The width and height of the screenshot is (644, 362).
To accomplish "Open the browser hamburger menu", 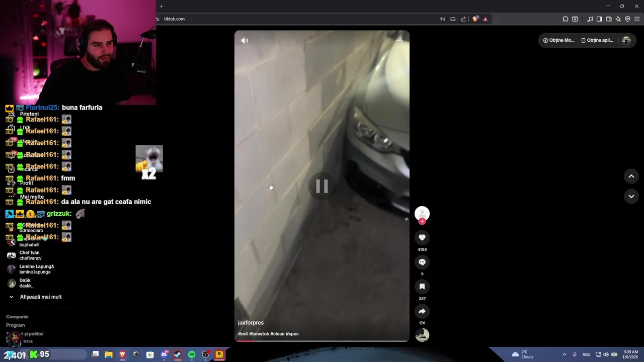I will pos(637,19).
